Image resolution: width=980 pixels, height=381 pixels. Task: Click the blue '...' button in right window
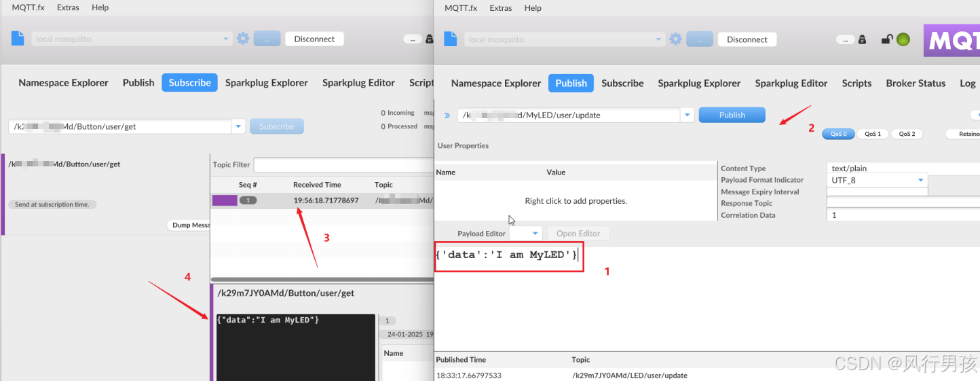coord(700,39)
